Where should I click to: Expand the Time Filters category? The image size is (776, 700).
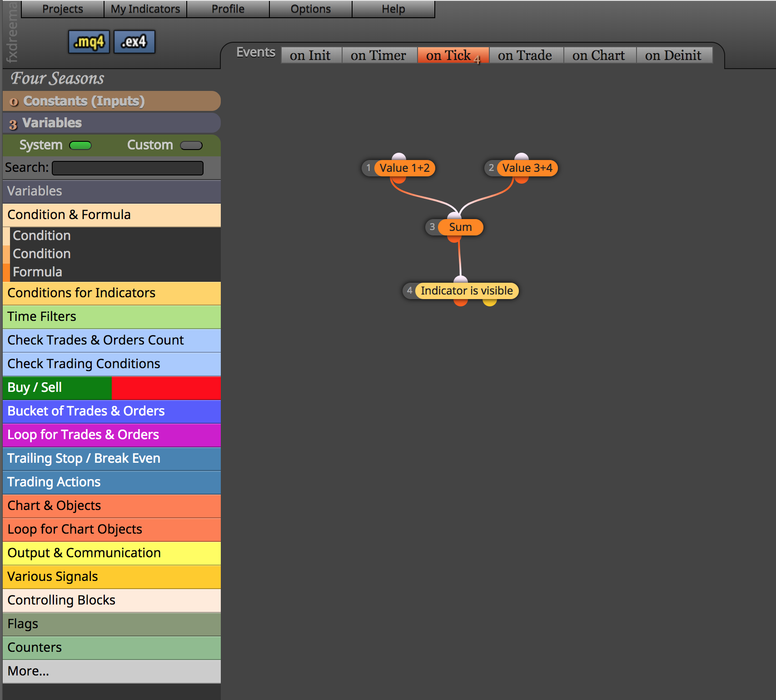[112, 317]
